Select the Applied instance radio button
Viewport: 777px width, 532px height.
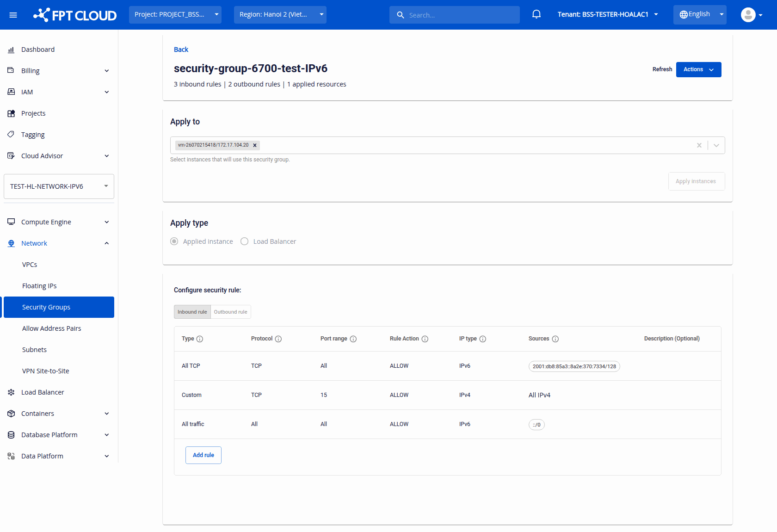174,241
